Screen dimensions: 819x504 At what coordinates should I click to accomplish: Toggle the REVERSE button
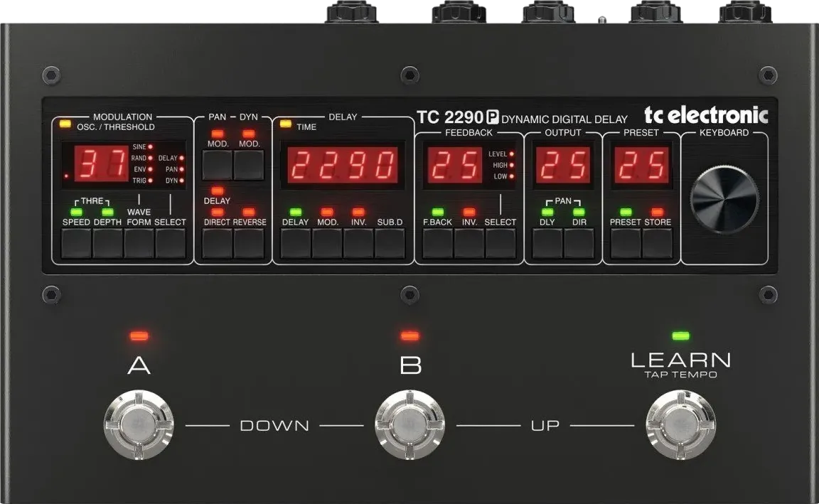248,243
